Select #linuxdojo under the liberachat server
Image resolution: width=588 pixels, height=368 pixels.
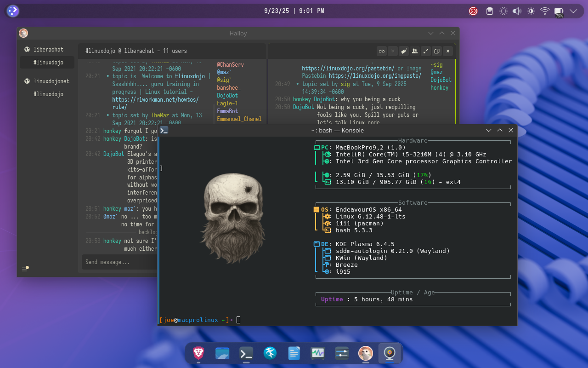(48, 63)
